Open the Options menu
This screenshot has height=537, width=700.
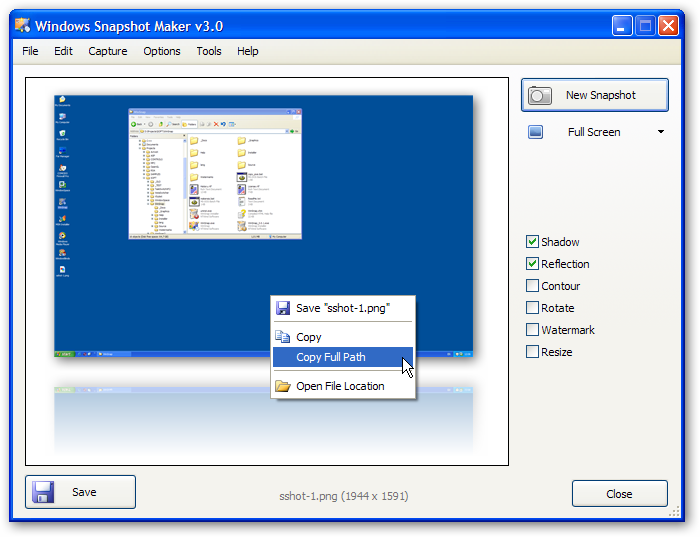click(x=162, y=51)
